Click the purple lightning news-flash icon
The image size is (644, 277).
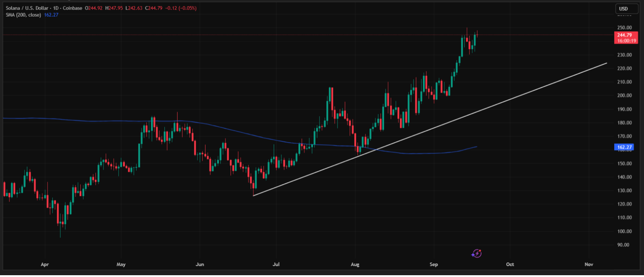pyautogui.click(x=476, y=254)
